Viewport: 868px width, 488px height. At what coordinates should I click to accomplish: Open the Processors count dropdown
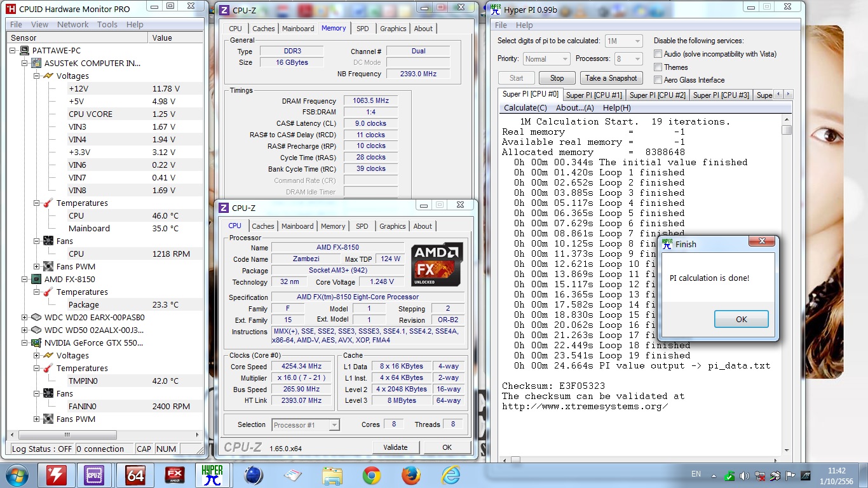point(628,59)
